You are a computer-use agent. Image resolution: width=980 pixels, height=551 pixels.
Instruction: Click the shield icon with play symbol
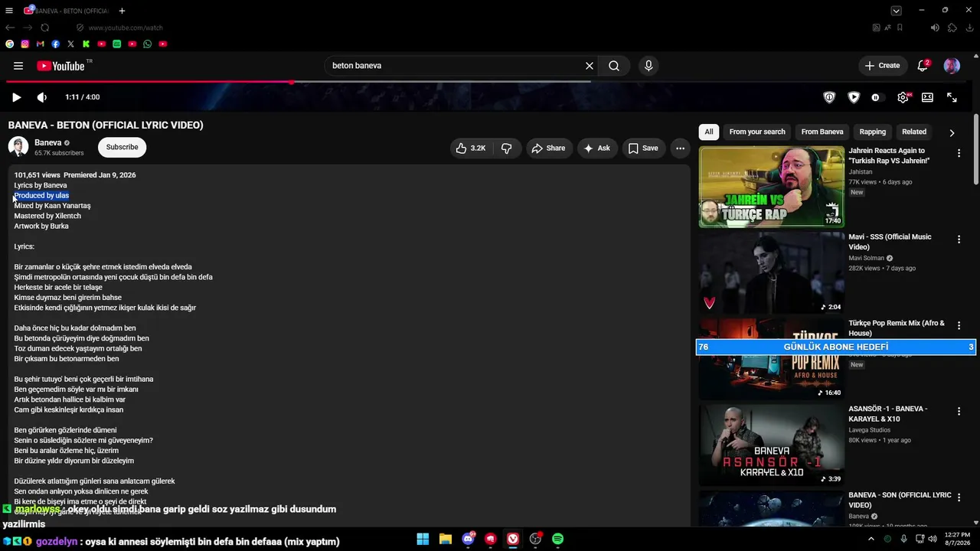(854, 97)
